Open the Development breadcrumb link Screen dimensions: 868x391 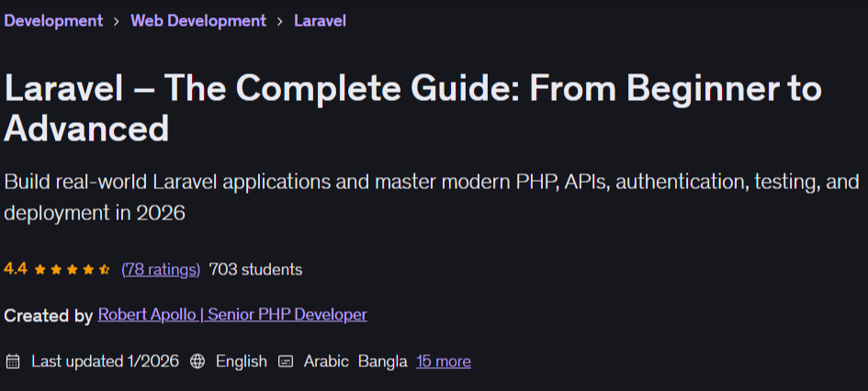[x=53, y=21]
